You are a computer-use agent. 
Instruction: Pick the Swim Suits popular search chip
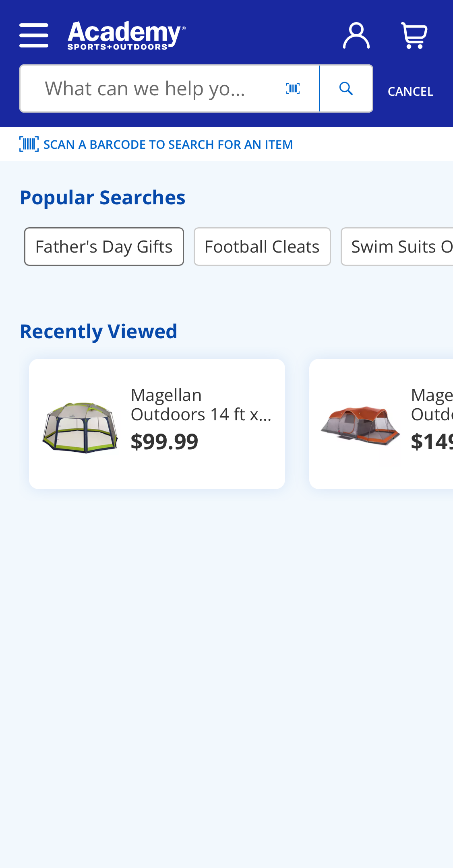click(x=399, y=247)
